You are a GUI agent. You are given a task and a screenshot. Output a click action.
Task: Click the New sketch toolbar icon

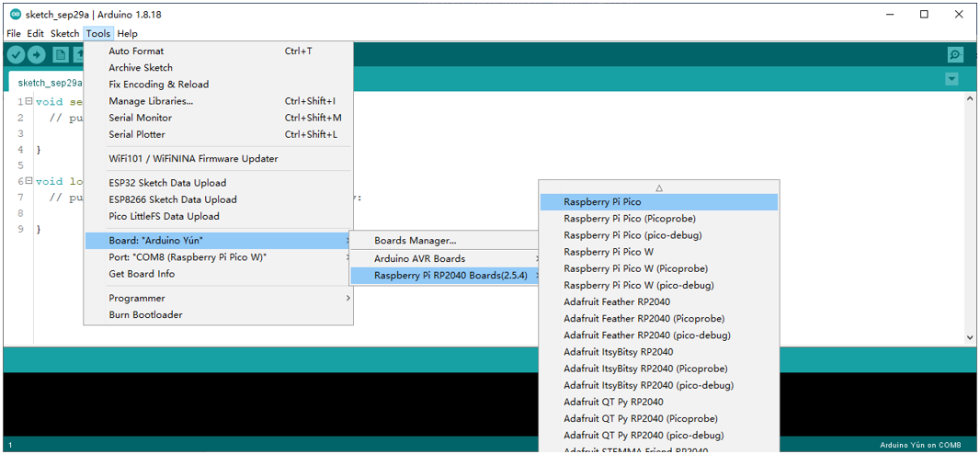click(61, 55)
